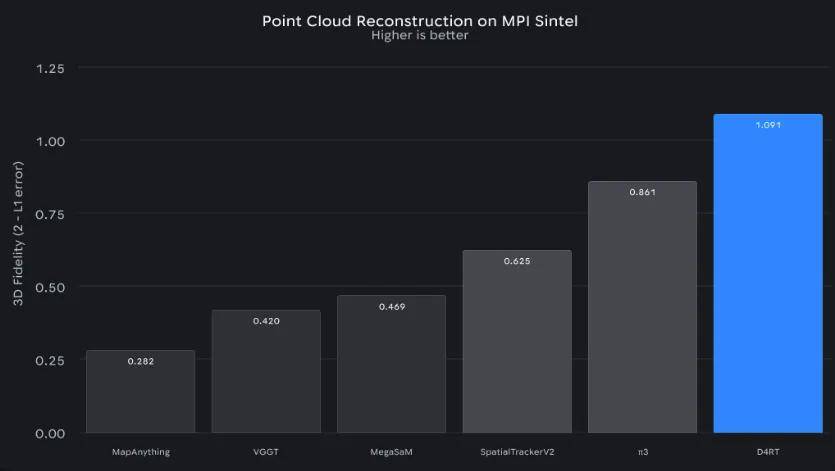The width and height of the screenshot is (835, 471).
Task: Select the 0.625 value label
Action: pyautogui.click(x=517, y=261)
